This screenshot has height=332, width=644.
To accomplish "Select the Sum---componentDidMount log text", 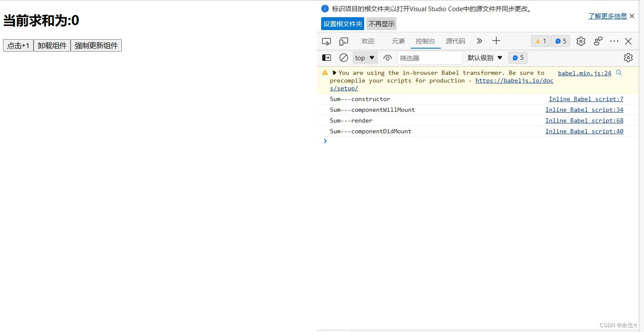I will point(371,131).
